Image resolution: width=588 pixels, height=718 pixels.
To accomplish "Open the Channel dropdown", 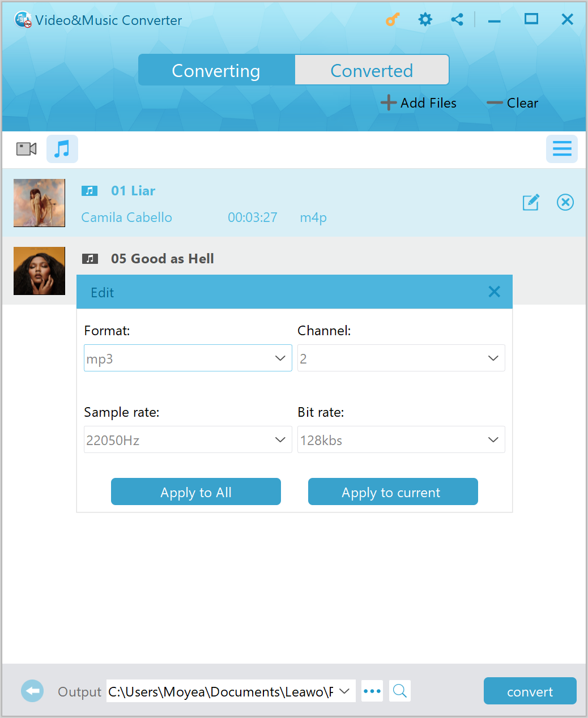I will [401, 358].
